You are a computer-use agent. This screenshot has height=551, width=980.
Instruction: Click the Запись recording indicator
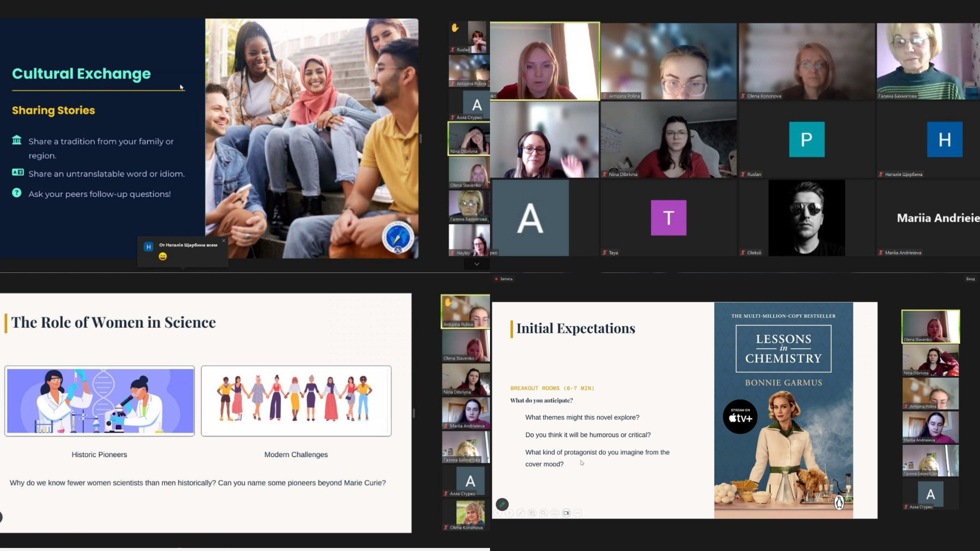coord(503,279)
